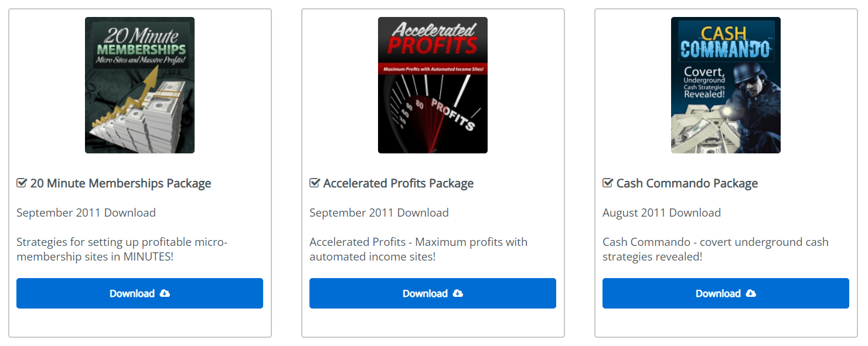Open the Cash Commando cover image

pyautogui.click(x=726, y=85)
